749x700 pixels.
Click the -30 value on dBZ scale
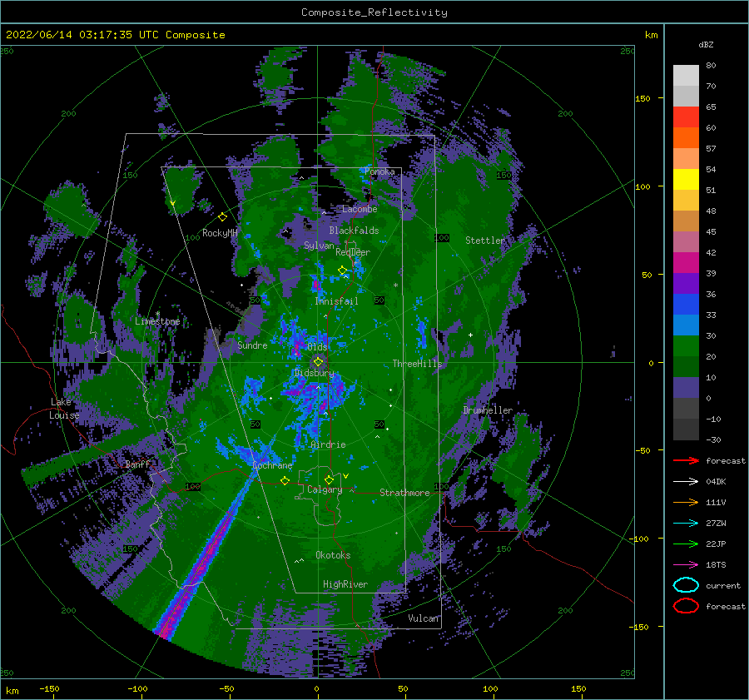tap(713, 439)
